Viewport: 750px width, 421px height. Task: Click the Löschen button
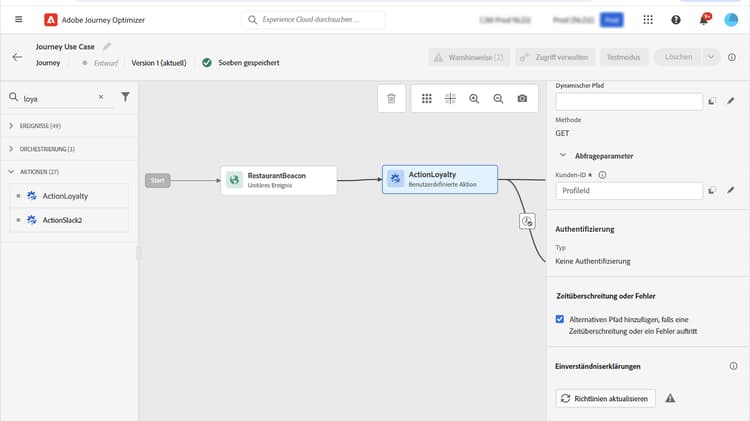678,57
